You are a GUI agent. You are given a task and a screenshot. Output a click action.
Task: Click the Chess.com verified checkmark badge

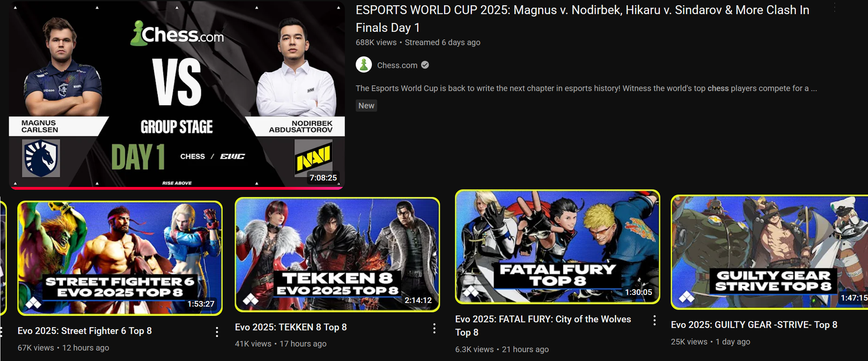[425, 65]
